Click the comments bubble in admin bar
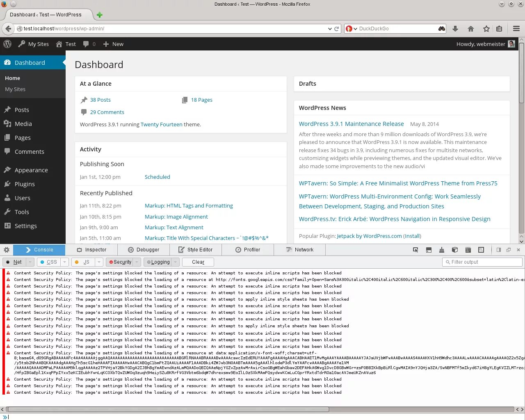 (89, 44)
